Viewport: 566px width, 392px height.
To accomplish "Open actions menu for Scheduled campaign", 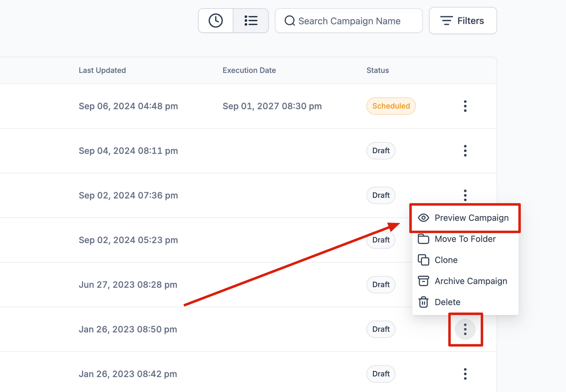I will pyautogui.click(x=465, y=106).
